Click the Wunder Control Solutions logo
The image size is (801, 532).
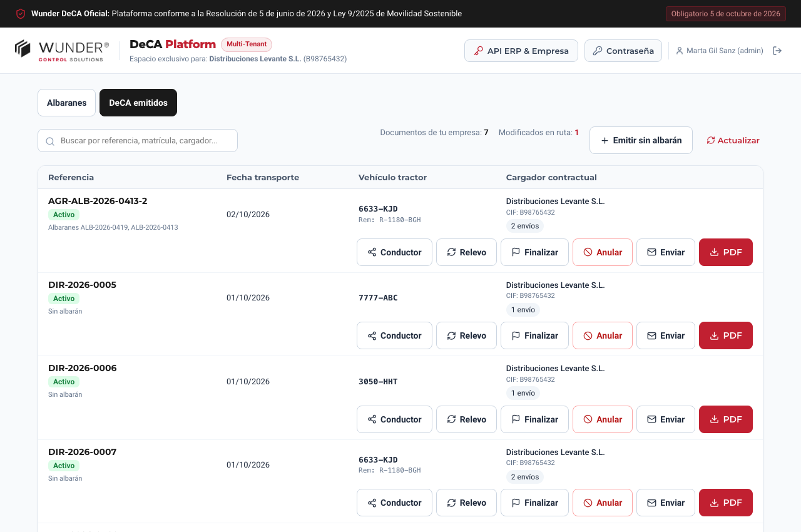click(x=62, y=51)
